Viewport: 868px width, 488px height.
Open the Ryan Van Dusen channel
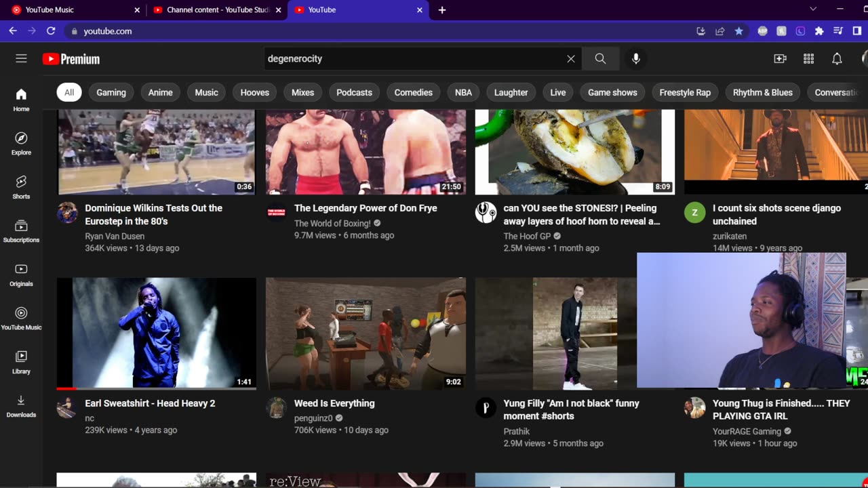click(x=114, y=237)
